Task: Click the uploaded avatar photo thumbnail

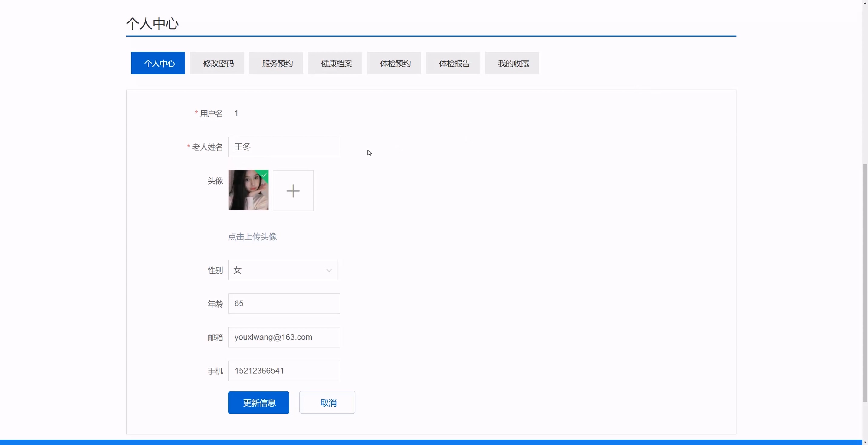Action: [248, 190]
